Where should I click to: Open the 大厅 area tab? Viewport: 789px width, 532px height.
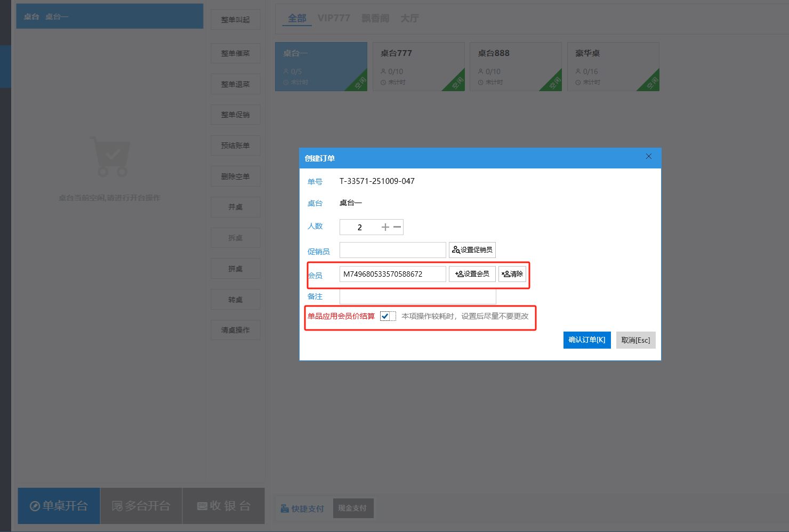tap(409, 18)
